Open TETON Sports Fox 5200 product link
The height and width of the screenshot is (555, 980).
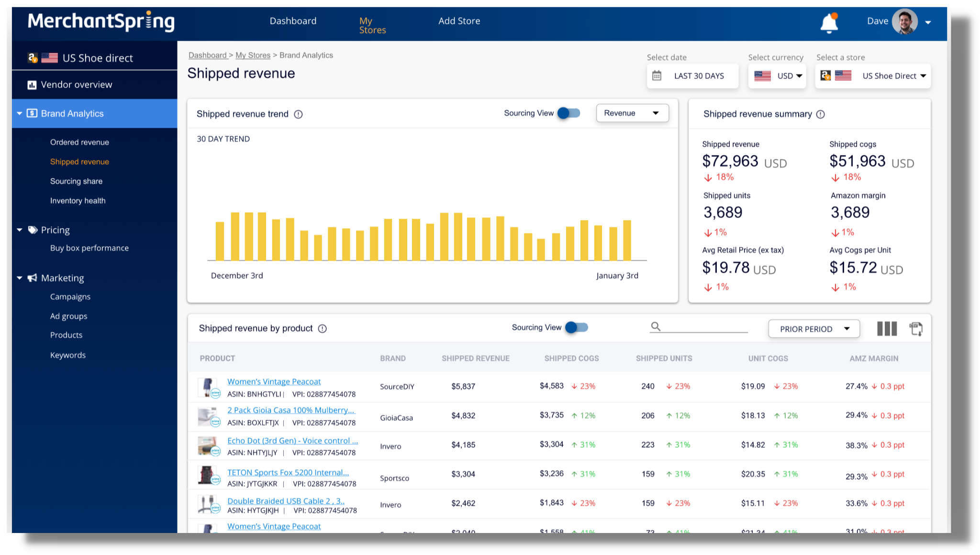tap(288, 472)
